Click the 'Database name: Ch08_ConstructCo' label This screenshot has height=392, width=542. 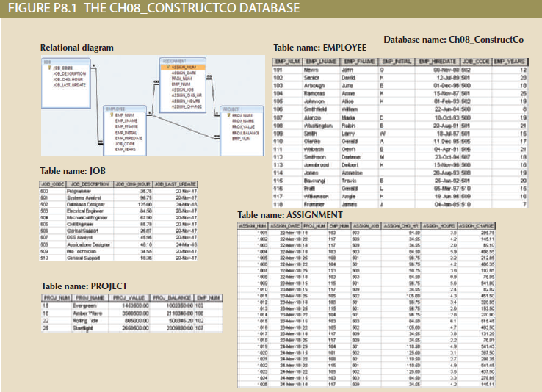tap(454, 40)
